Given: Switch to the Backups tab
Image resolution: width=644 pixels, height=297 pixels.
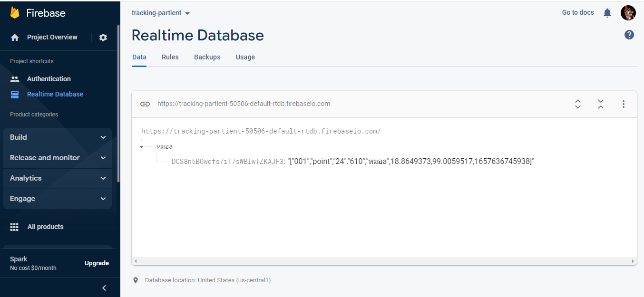Looking at the screenshot, I should click(207, 57).
